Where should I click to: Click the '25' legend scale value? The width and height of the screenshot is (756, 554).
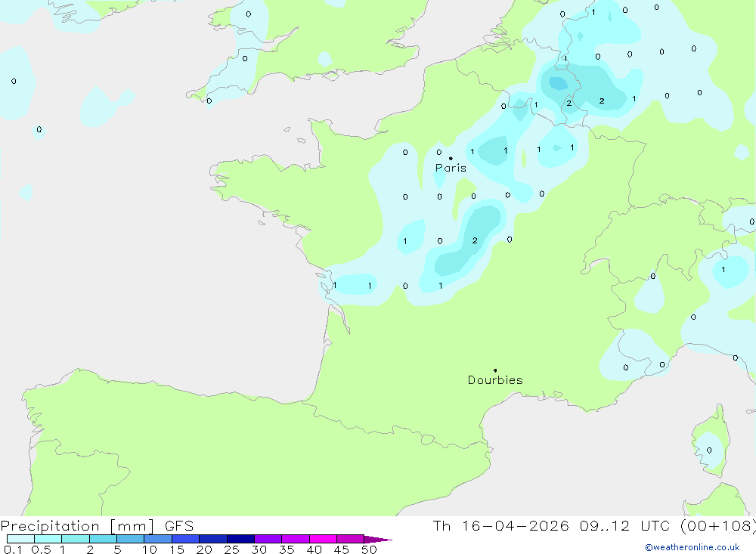pyautogui.click(x=232, y=549)
